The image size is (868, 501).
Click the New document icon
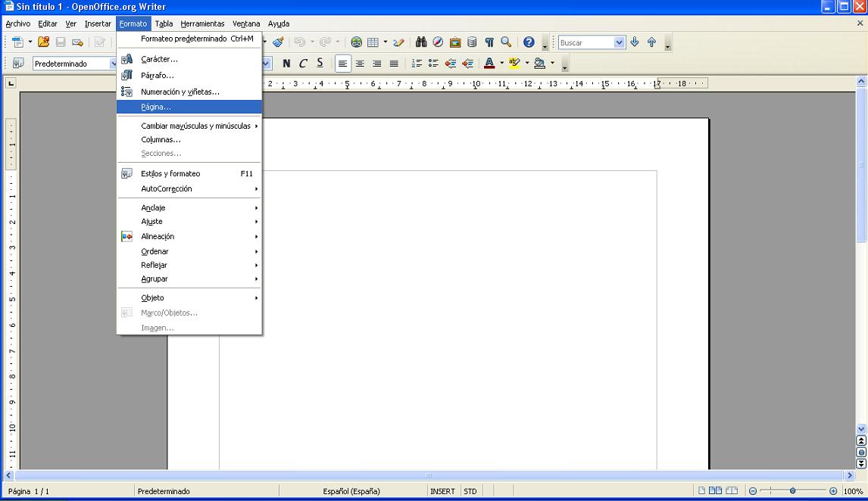(17, 42)
